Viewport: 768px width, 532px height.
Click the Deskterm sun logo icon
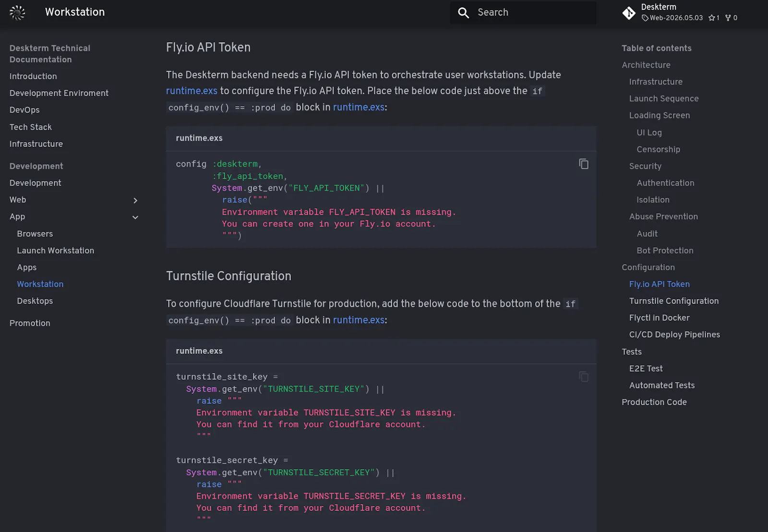tap(17, 12)
